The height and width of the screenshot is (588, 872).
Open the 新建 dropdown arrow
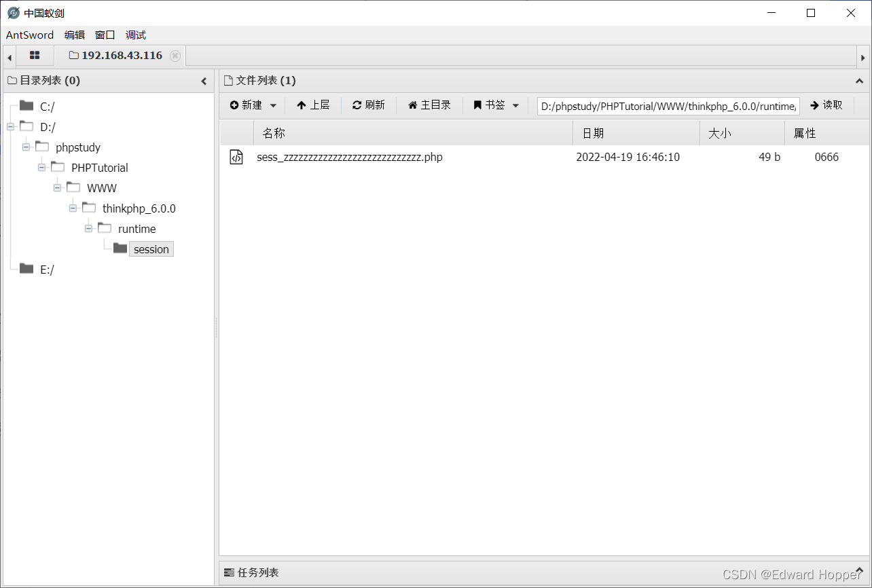274,106
